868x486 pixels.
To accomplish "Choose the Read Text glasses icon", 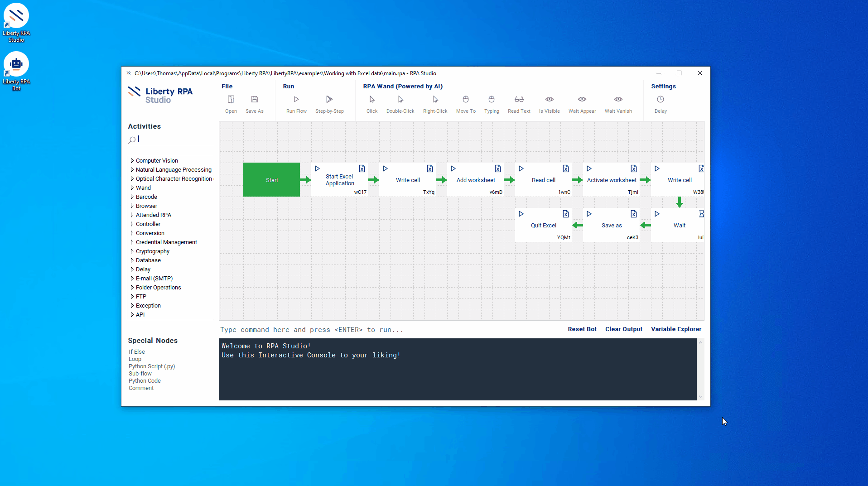I will [519, 100].
